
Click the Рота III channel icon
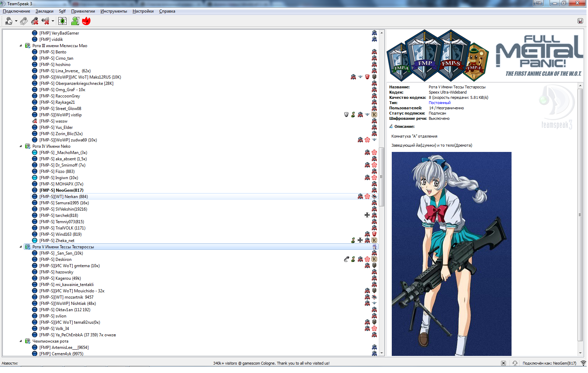coord(28,46)
